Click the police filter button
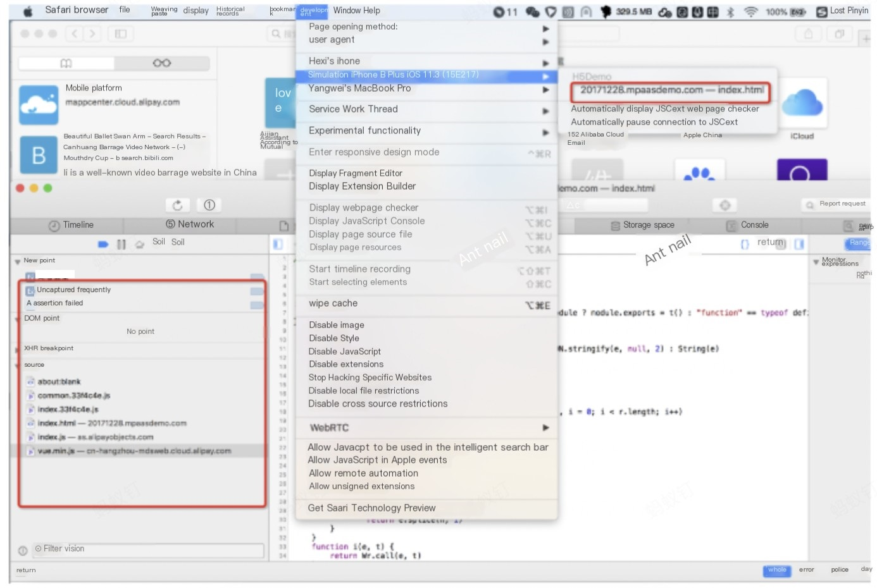877x588 pixels. (840, 570)
